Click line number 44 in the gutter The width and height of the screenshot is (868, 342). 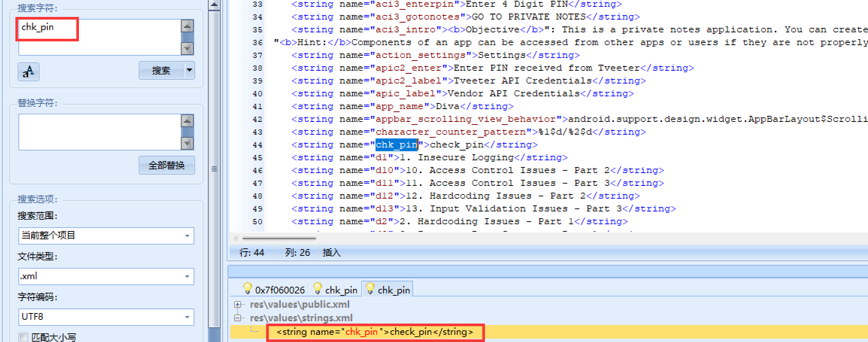[x=258, y=145]
